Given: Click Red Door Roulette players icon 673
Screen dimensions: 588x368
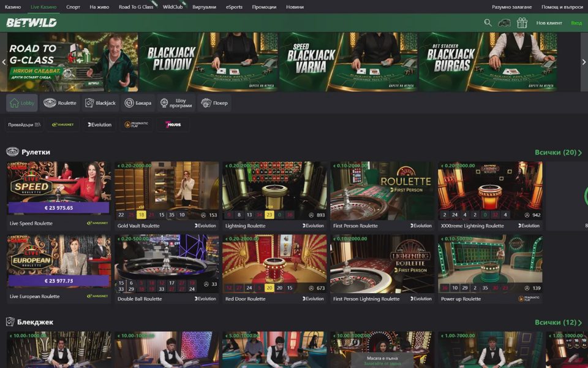Looking at the screenshot, I should 311,288.
